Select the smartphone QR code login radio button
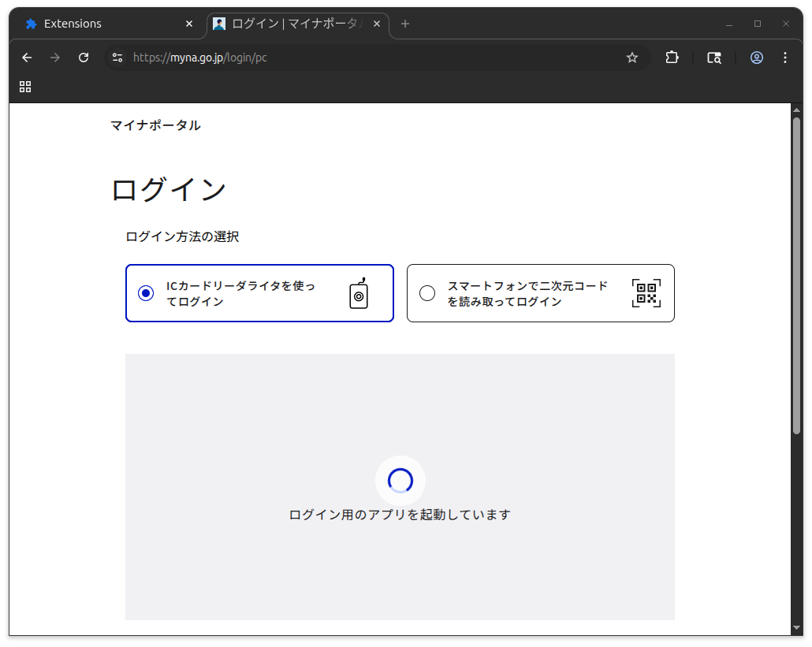This screenshot has height=647, width=812. [x=427, y=293]
